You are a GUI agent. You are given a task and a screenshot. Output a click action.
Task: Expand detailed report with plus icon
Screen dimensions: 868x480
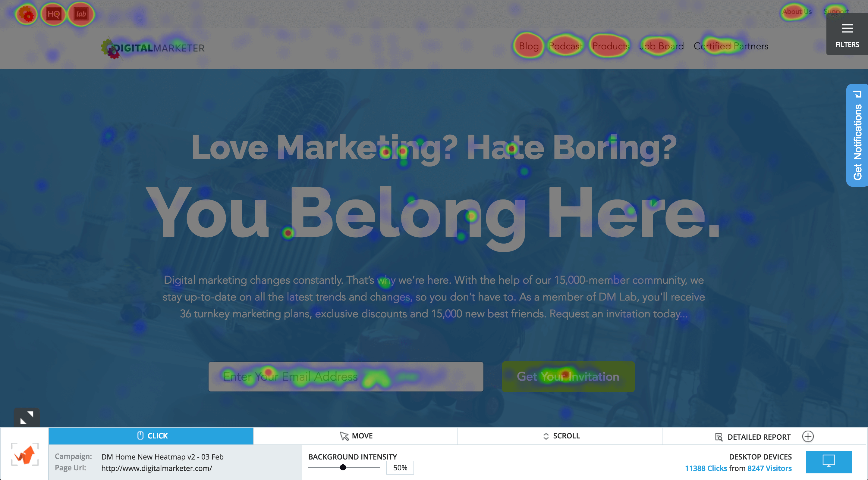pos(808,436)
